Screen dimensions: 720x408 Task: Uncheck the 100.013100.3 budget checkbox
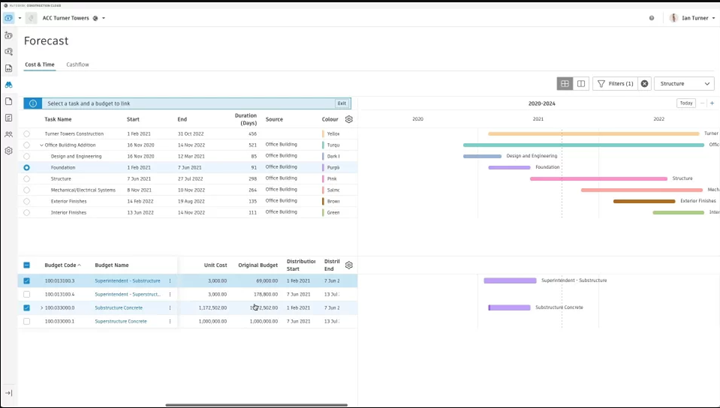[x=27, y=281]
